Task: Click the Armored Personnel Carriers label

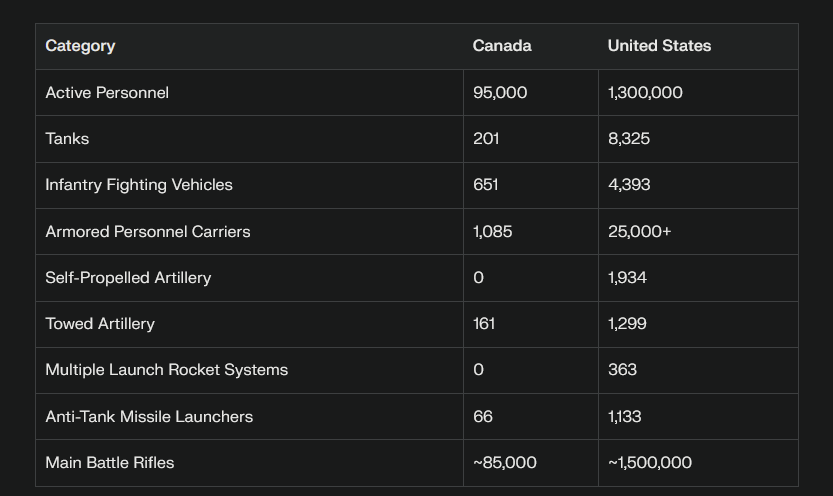Action: 148,232
